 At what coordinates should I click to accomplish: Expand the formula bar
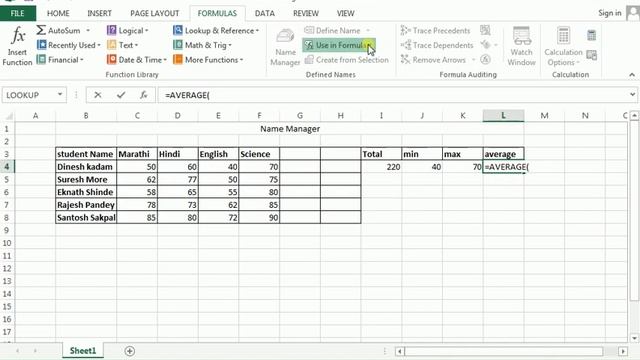pyautogui.click(x=632, y=95)
